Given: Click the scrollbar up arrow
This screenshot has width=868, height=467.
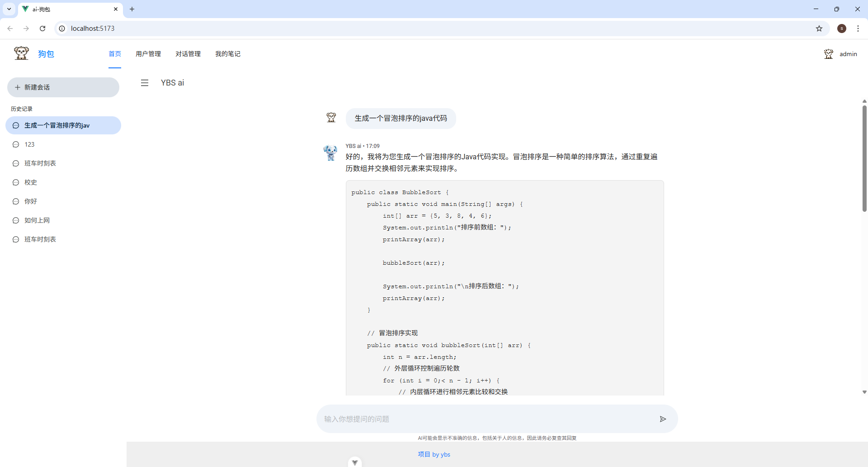Looking at the screenshot, I should click(864, 101).
